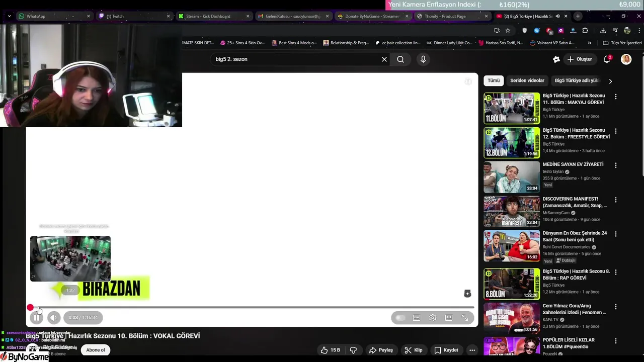This screenshot has width=644, height=362.
Task: Open the Oluştur create menu
Action: pos(580,59)
